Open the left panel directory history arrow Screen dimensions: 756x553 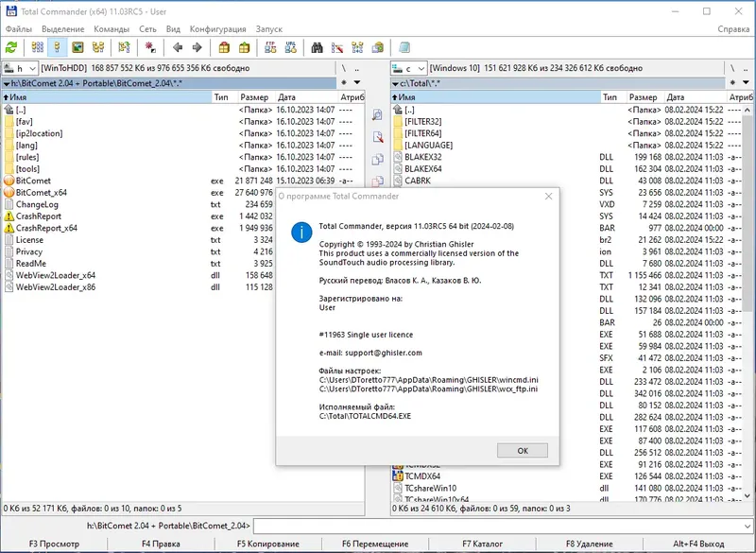click(357, 83)
